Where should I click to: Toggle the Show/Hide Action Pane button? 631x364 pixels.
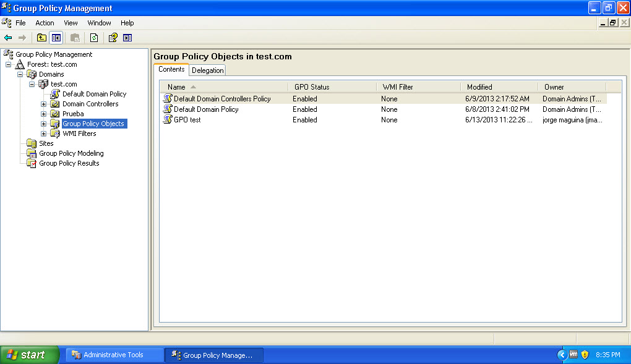(127, 38)
